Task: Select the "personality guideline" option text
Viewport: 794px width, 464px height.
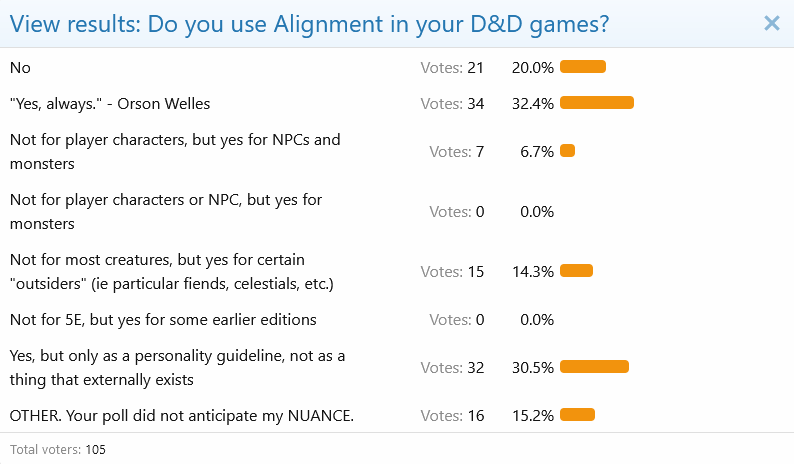Action: tap(177, 367)
